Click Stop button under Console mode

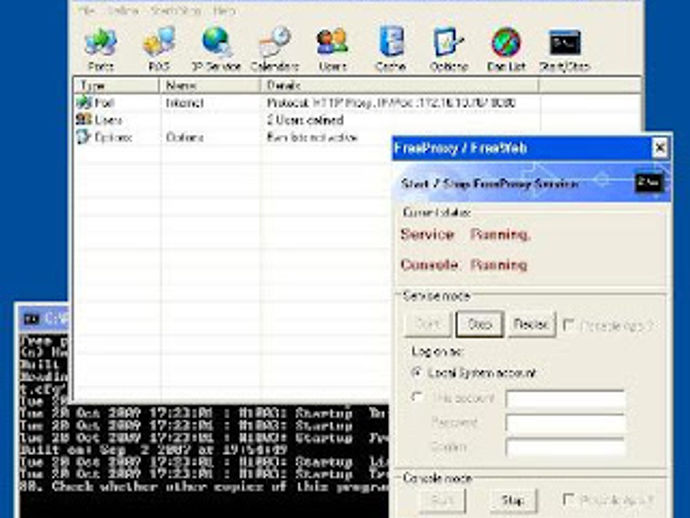point(513,500)
